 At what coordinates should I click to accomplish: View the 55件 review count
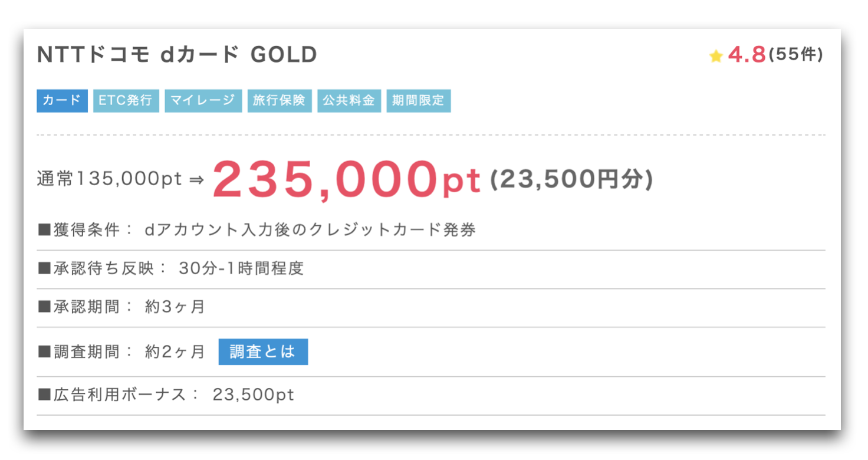click(795, 55)
